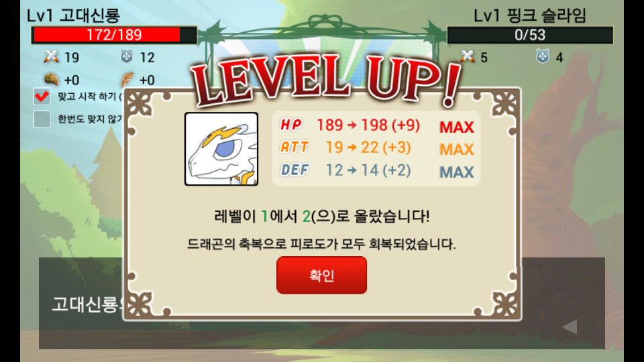Click the white dragon portrait thumbnail
Image resolution: width=644 pixels, height=362 pixels.
(x=221, y=149)
